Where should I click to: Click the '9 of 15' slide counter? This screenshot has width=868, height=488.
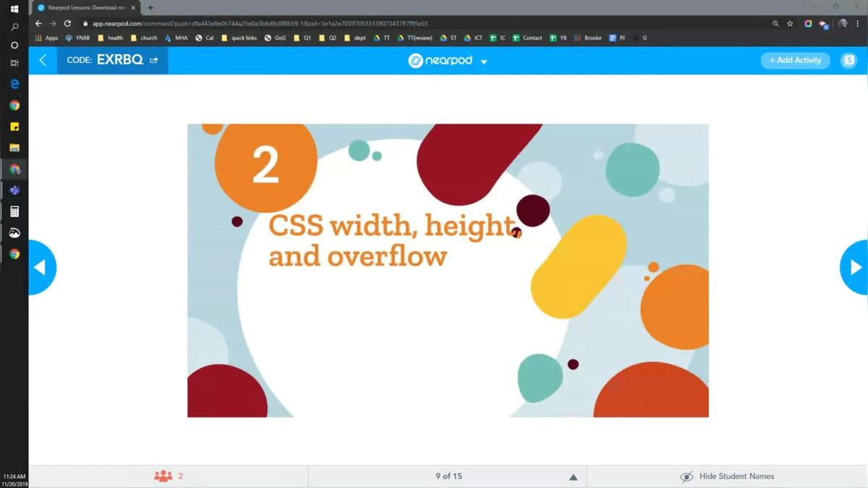[448, 476]
